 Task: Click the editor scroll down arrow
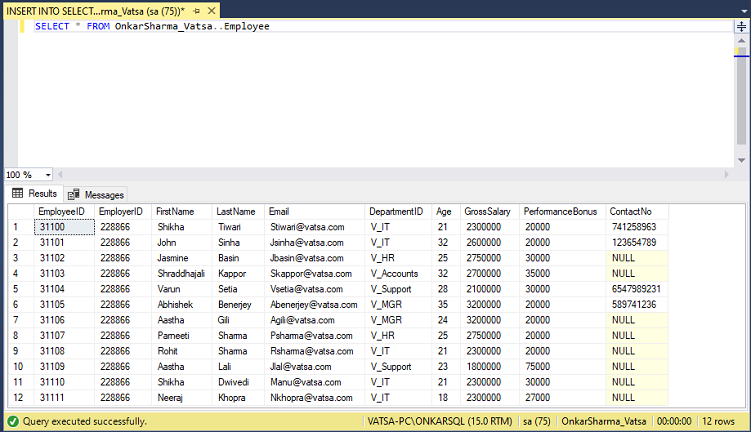tap(741, 160)
